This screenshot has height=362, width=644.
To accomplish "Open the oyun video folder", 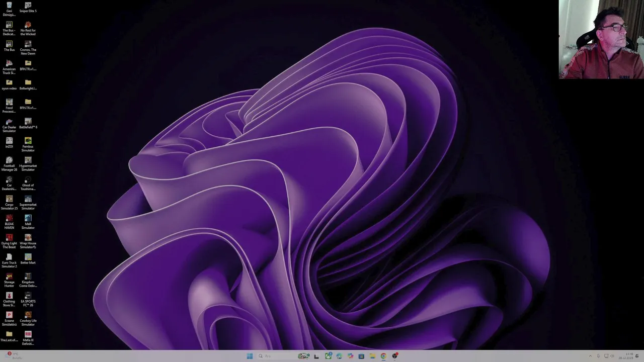I will [x=9, y=85].
